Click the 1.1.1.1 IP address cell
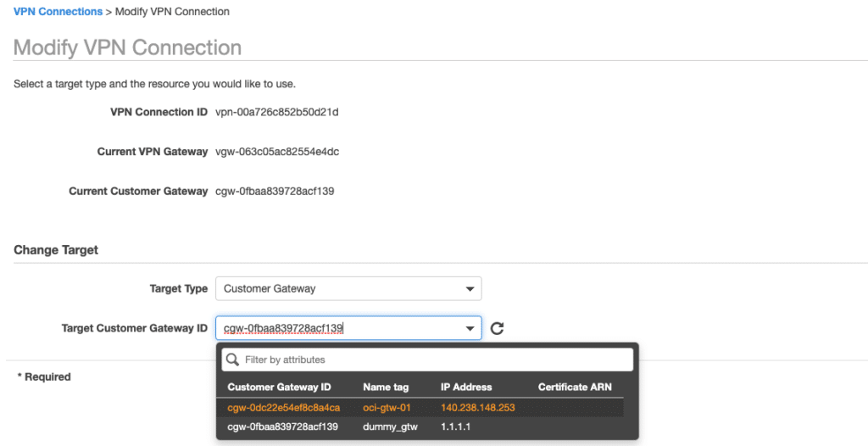This screenshot has height=446, width=868. 455,427
